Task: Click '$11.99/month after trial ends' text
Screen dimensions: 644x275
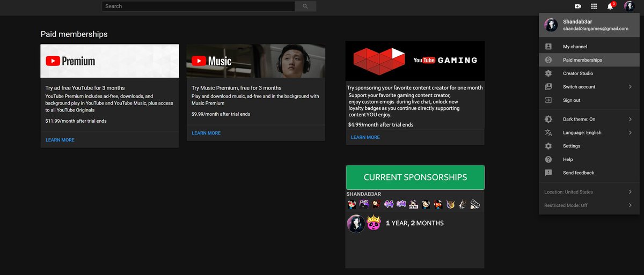Action: tap(76, 121)
